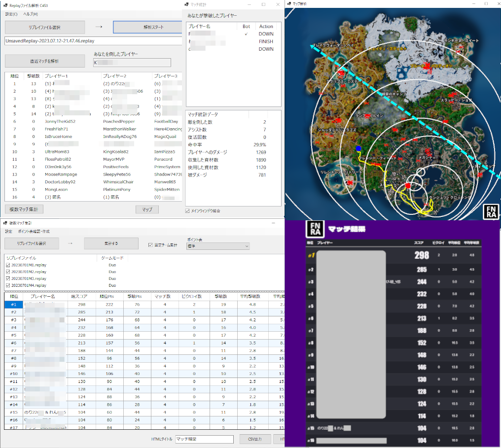Click the IsBruceHome player entry
The image size is (501, 448).
(59, 137)
